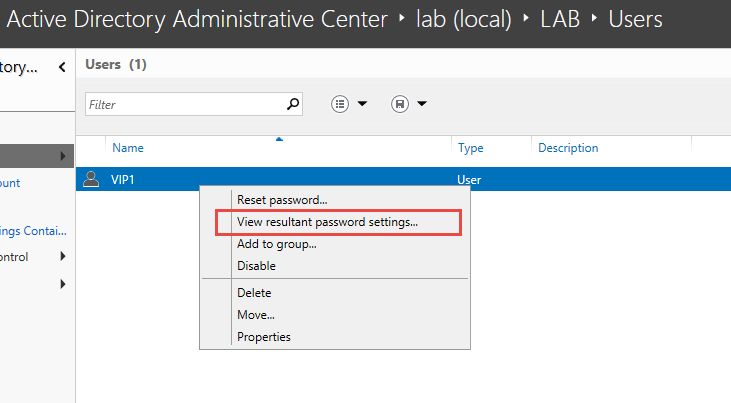
Task: Click the VIP1 user icon
Action: pos(91,179)
